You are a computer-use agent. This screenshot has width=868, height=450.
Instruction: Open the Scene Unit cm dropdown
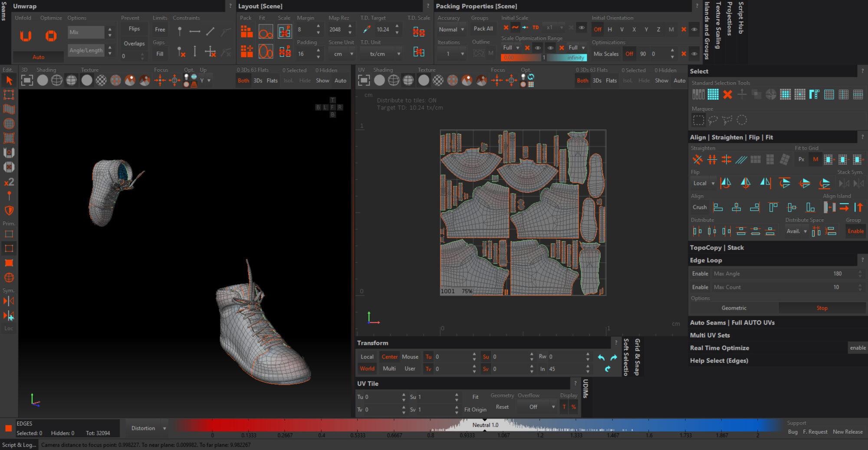point(341,53)
